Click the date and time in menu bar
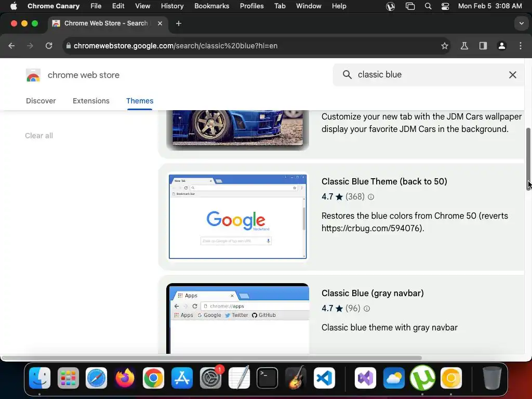Image resolution: width=532 pixels, height=399 pixels. click(490, 6)
